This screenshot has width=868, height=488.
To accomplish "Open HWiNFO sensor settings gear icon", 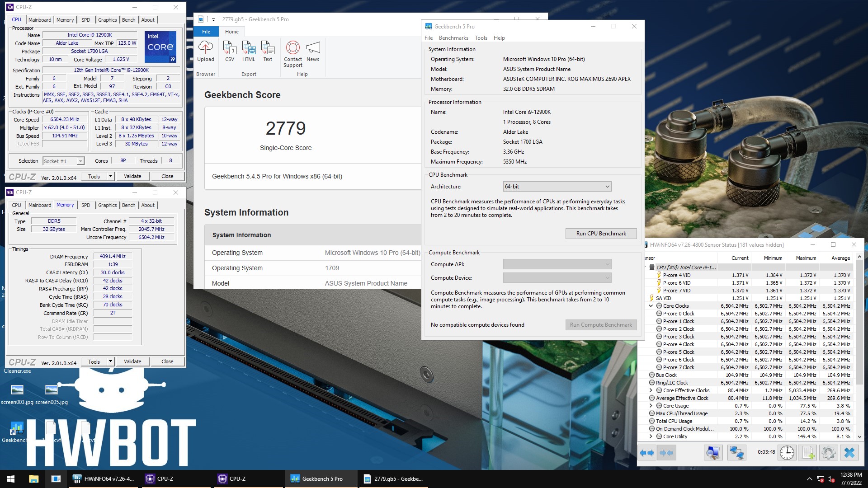I will (x=829, y=453).
